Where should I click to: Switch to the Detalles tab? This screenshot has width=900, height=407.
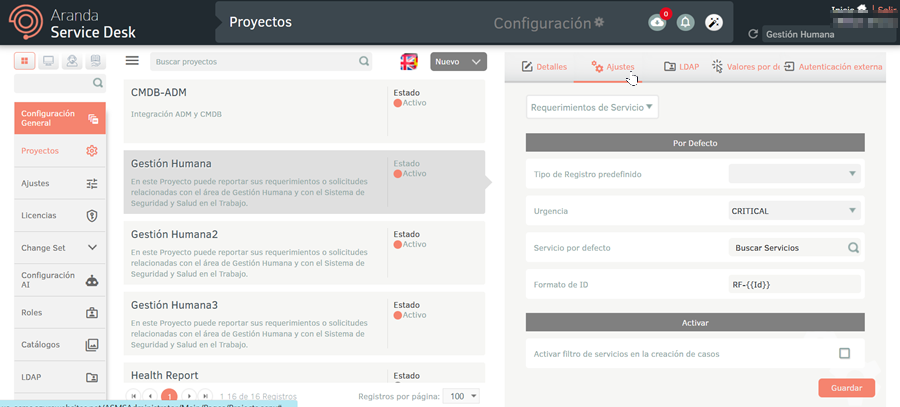544,67
